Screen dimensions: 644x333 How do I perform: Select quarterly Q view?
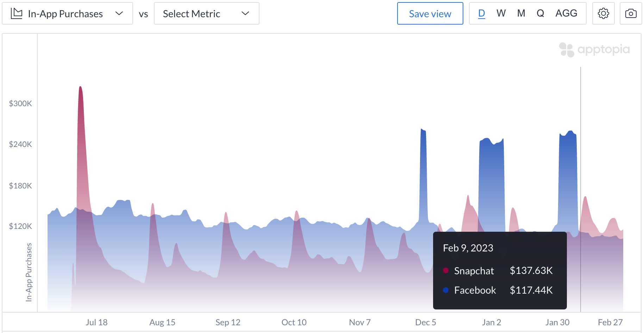[x=540, y=13]
